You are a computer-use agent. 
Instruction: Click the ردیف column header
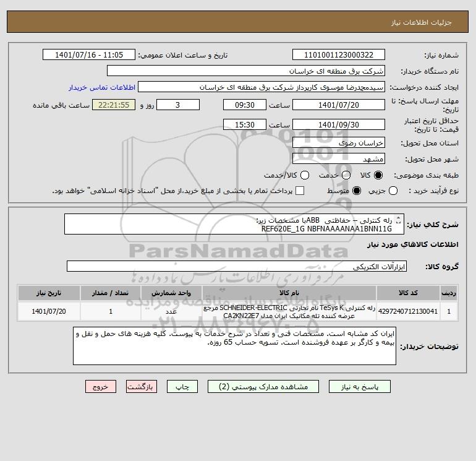(x=449, y=293)
